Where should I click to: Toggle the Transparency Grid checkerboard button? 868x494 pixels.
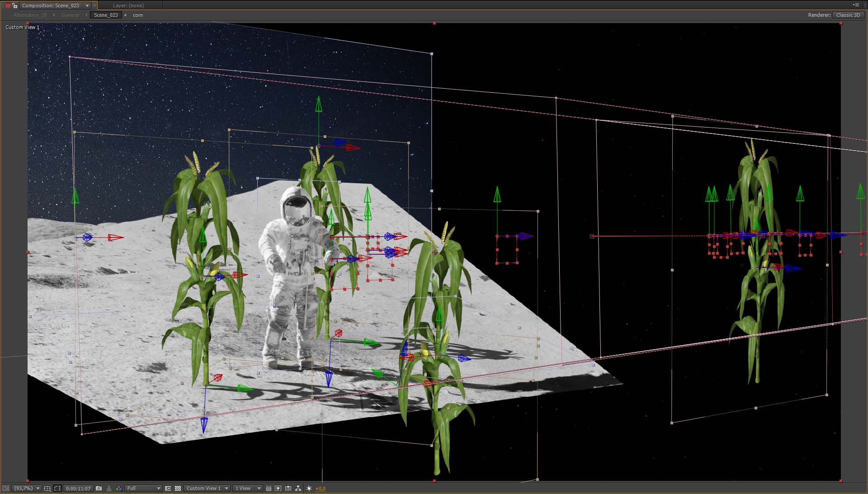click(178, 489)
